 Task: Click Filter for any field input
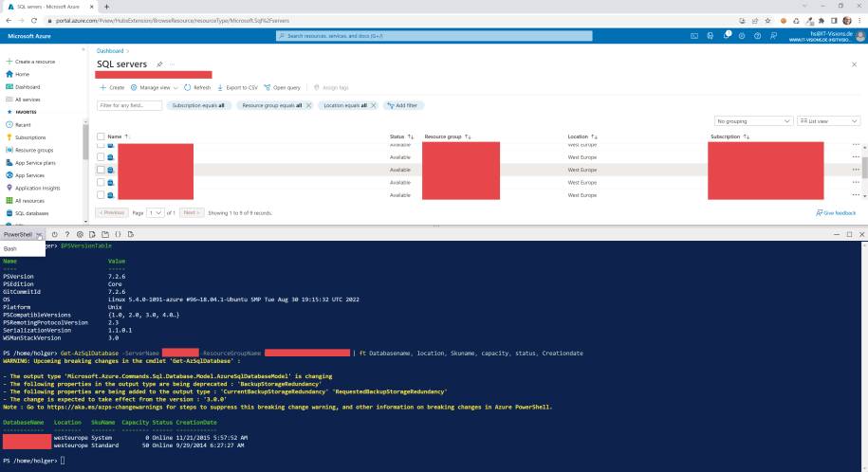pyautogui.click(x=130, y=105)
